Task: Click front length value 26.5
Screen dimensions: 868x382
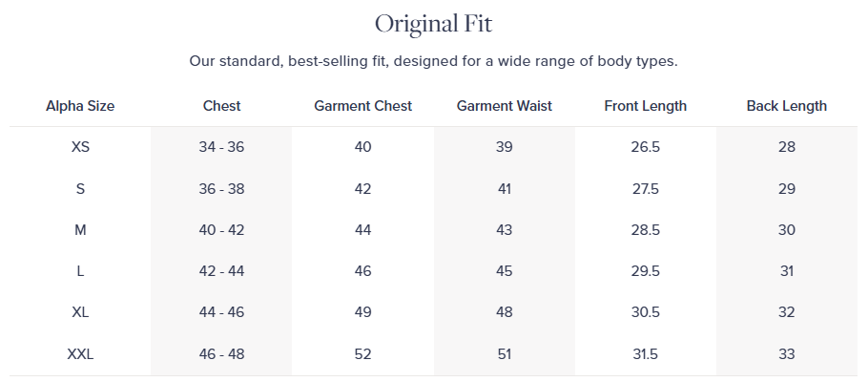Action: point(645,147)
